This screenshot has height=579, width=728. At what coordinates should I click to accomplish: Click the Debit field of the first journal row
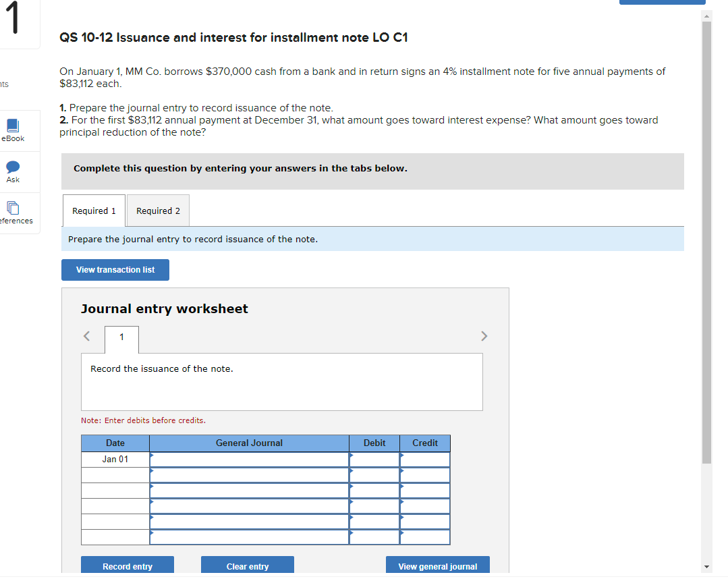pyautogui.click(x=374, y=459)
